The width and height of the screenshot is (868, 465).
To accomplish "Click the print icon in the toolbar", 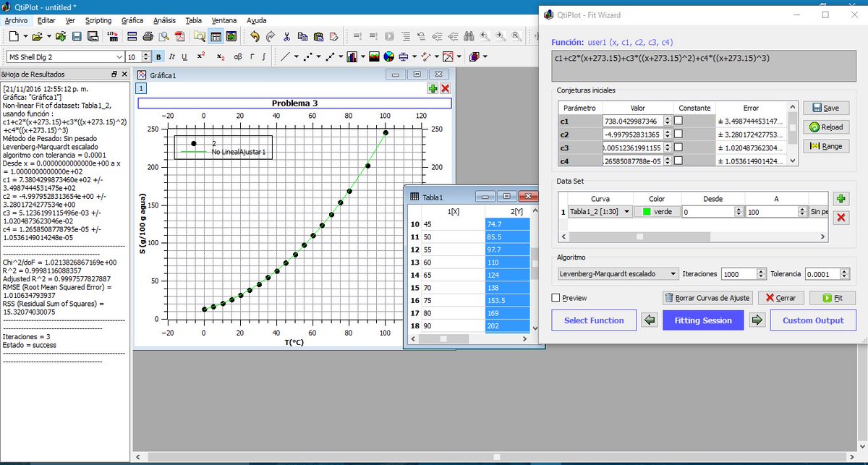I will (148, 36).
